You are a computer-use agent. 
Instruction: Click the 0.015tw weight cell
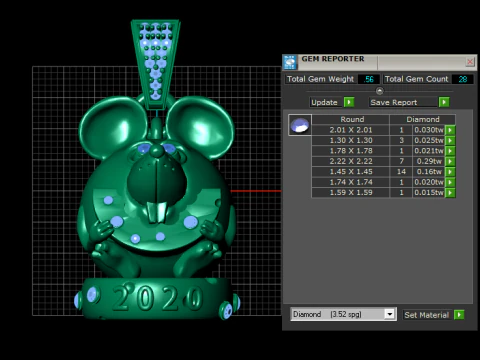click(x=429, y=192)
